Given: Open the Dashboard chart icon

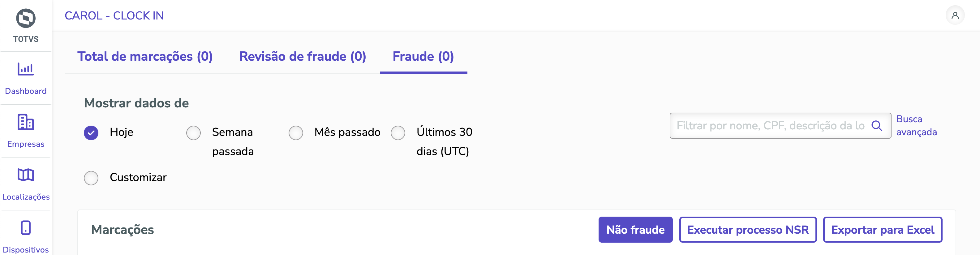Looking at the screenshot, I should point(25,69).
